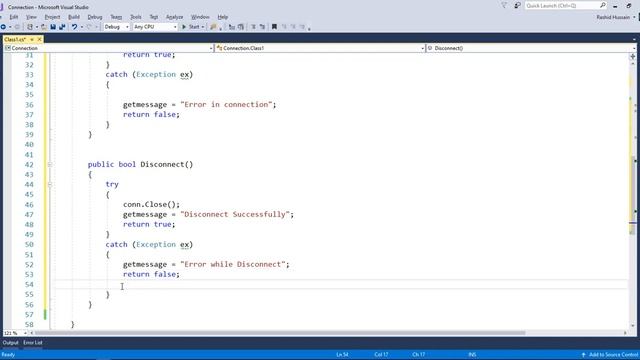This screenshot has height=360, width=640.
Task: Open the Analyze menu
Action: pos(174,17)
